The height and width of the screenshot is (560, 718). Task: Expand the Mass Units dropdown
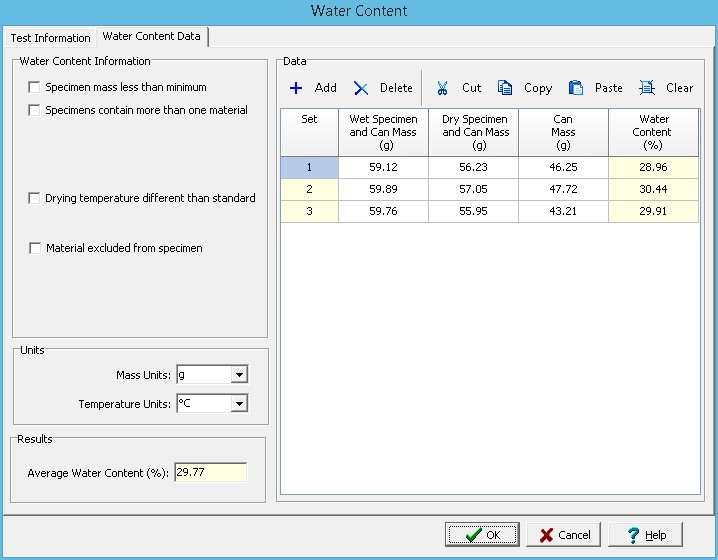tap(238, 375)
